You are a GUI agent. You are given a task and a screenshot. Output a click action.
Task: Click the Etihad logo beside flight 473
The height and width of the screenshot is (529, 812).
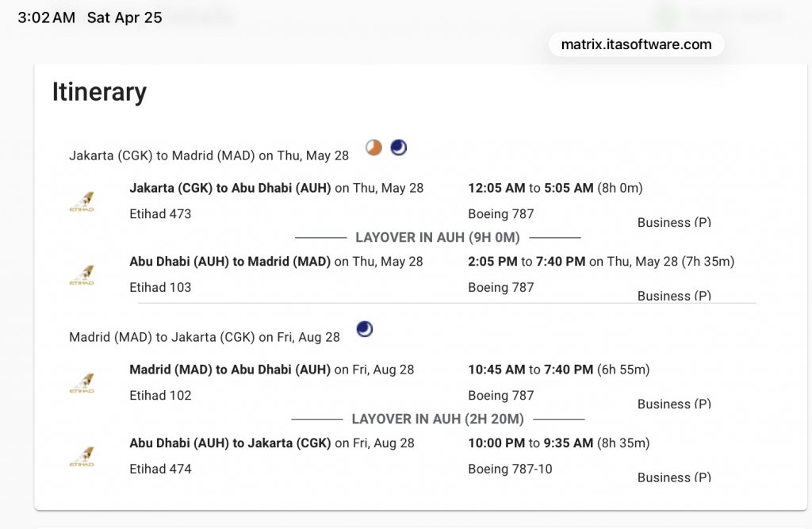[x=82, y=201]
